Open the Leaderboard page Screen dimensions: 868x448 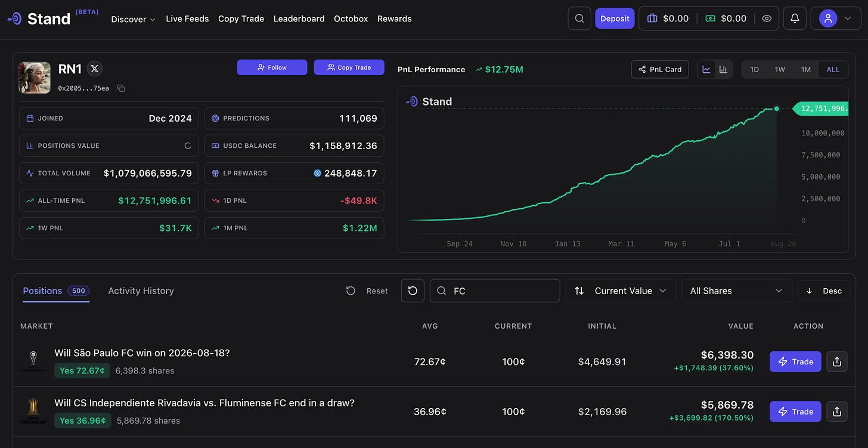click(299, 18)
